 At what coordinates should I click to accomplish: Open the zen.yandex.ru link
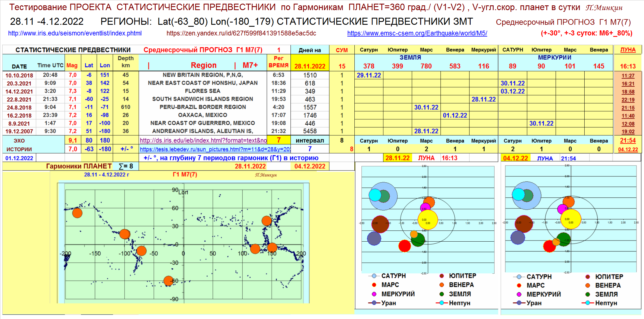coord(241,33)
